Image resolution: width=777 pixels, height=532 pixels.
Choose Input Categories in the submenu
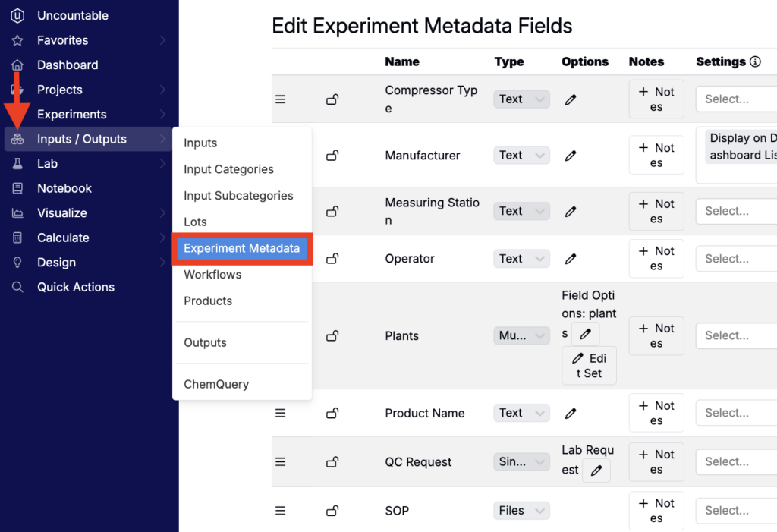pyautogui.click(x=228, y=169)
